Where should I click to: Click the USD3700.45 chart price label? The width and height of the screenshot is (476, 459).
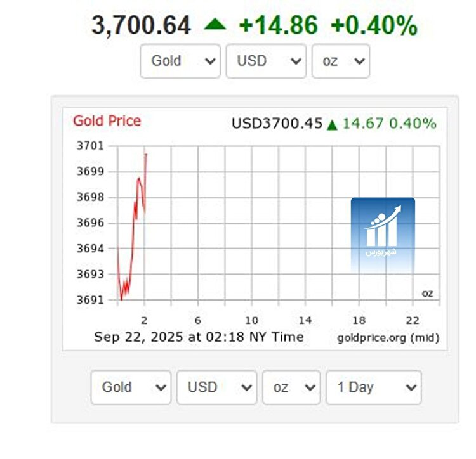click(x=277, y=124)
